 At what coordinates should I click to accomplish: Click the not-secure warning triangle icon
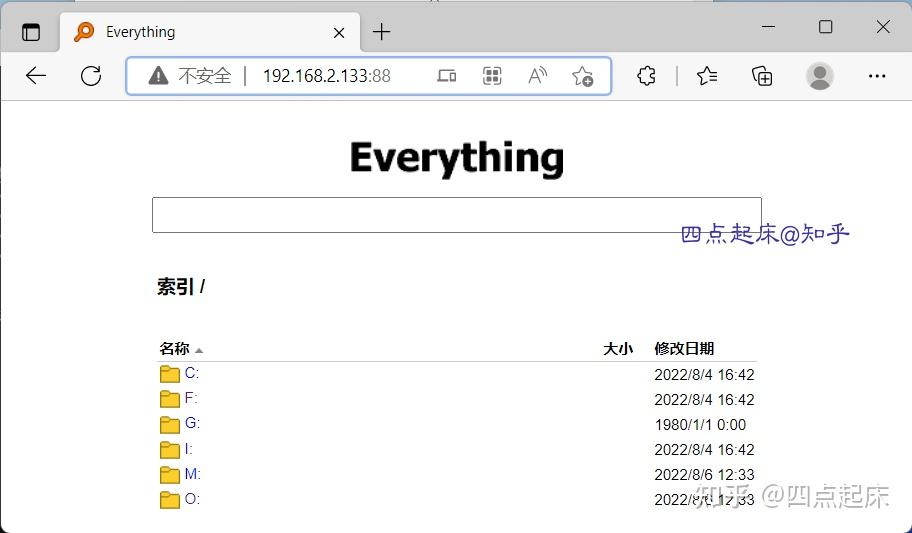tap(158, 76)
